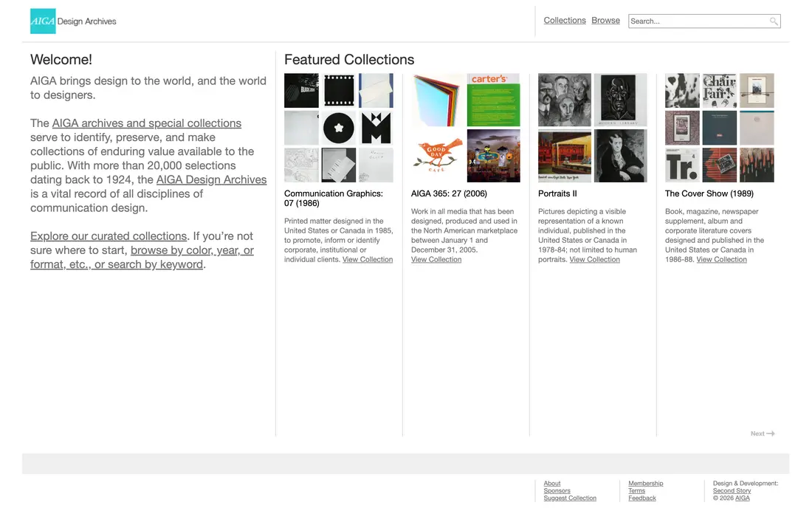Click the AIGA copyright footer link
Screen dimensions: 812x508
tap(742, 498)
